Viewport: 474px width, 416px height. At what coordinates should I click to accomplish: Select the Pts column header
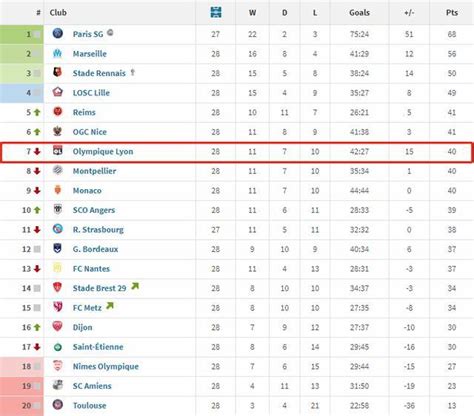point(452,13)
